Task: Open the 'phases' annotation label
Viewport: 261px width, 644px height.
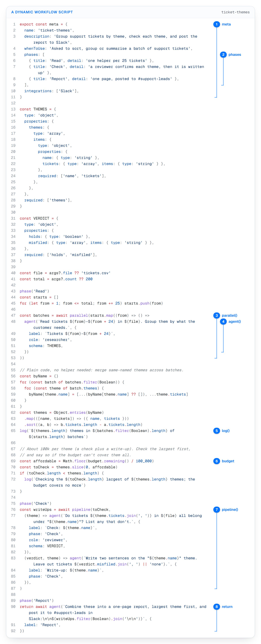Action: coord(235,54)
